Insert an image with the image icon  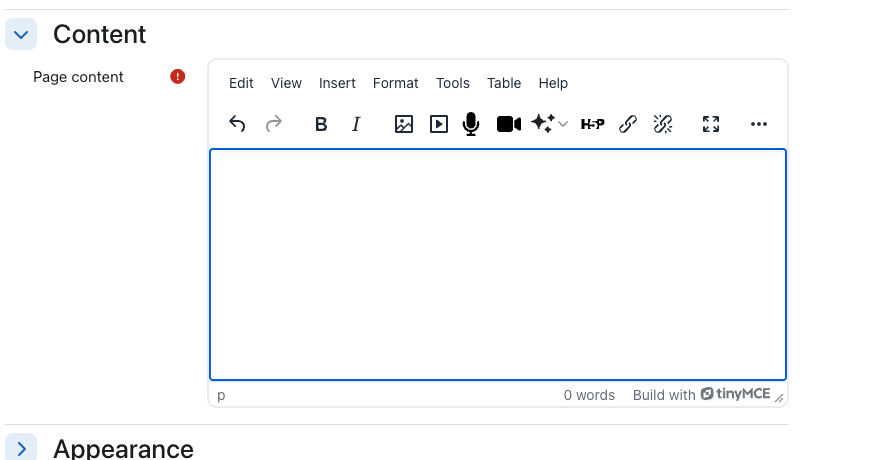point(403,123)
